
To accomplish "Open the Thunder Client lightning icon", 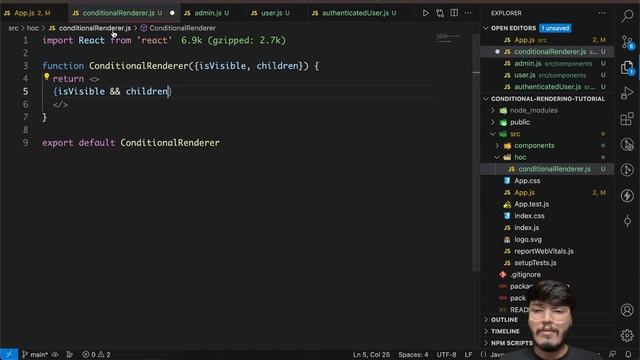I will [x=627, y=196].
